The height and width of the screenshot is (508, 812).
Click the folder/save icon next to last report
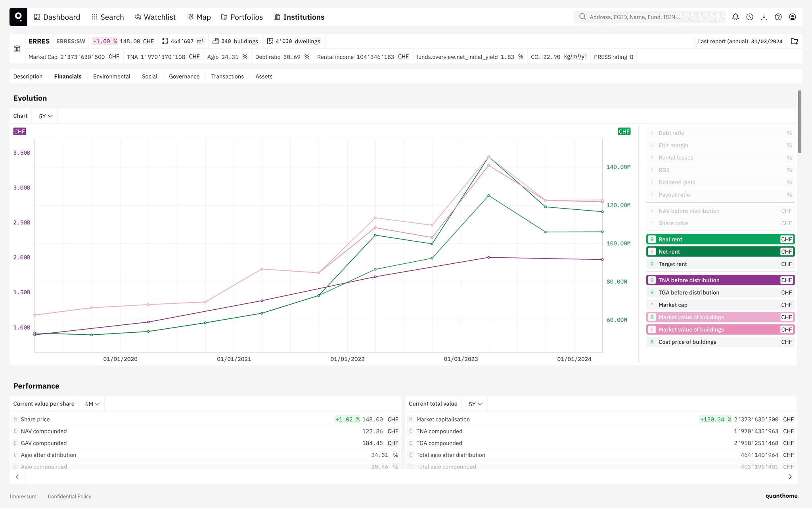click(x=795, y=42)
